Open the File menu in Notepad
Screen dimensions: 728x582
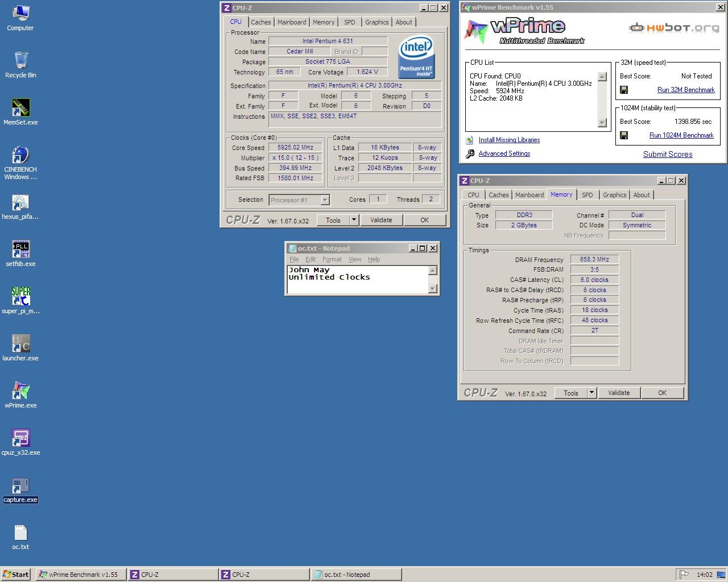(294, 259)
